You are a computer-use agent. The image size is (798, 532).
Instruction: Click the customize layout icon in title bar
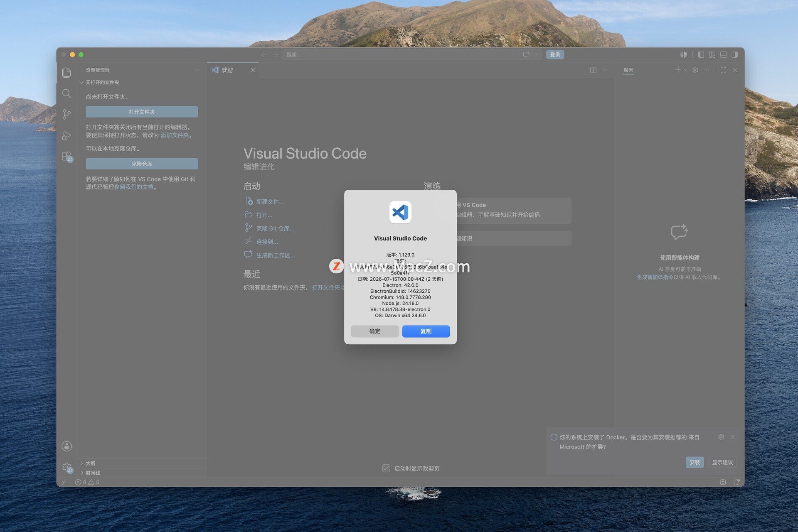point(712,54)
